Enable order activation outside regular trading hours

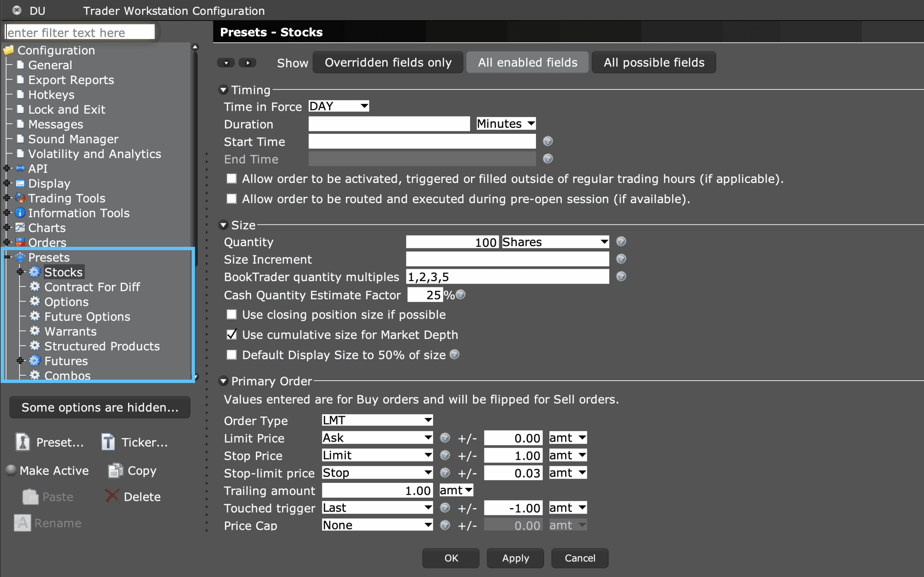tap(231, 178)
